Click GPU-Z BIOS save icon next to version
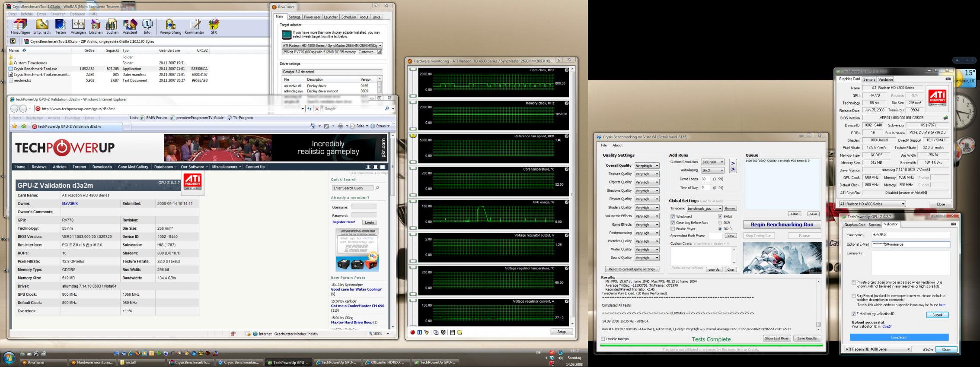Image resolution: width=980 pixels, height=367 pixels. pos(945,117)
